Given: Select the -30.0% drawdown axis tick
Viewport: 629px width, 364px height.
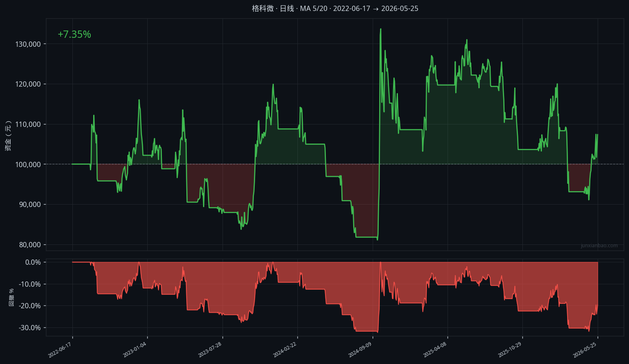Looking at the screenshot, I should click(30, 328).
